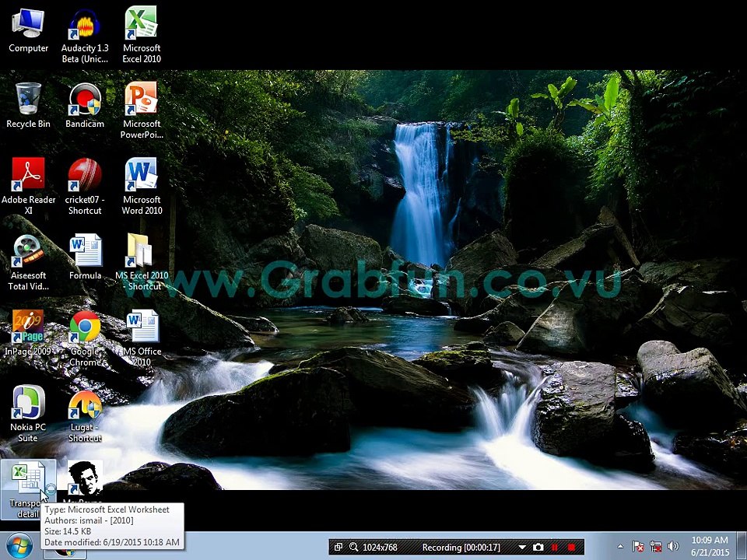Open the volume speaker tray icon
The image size is (747, 560).
[672, 546]
